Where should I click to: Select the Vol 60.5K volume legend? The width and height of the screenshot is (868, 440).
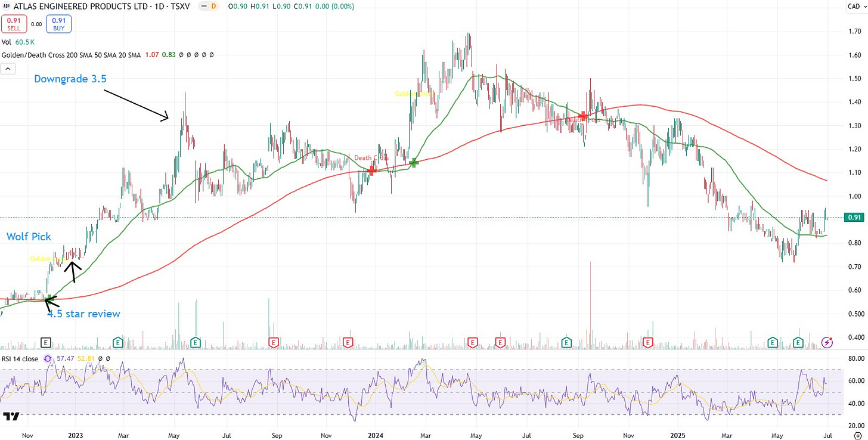(17, 43)
